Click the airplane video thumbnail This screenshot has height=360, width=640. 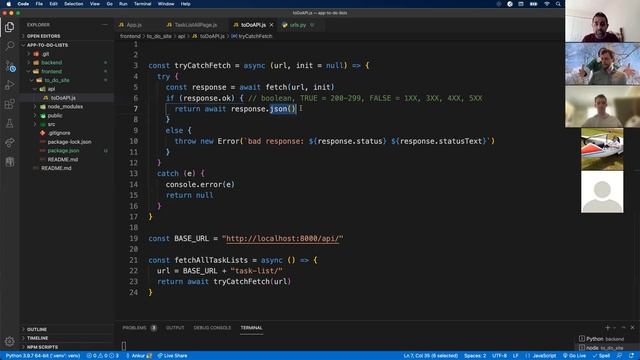click(x=602, y=149)
